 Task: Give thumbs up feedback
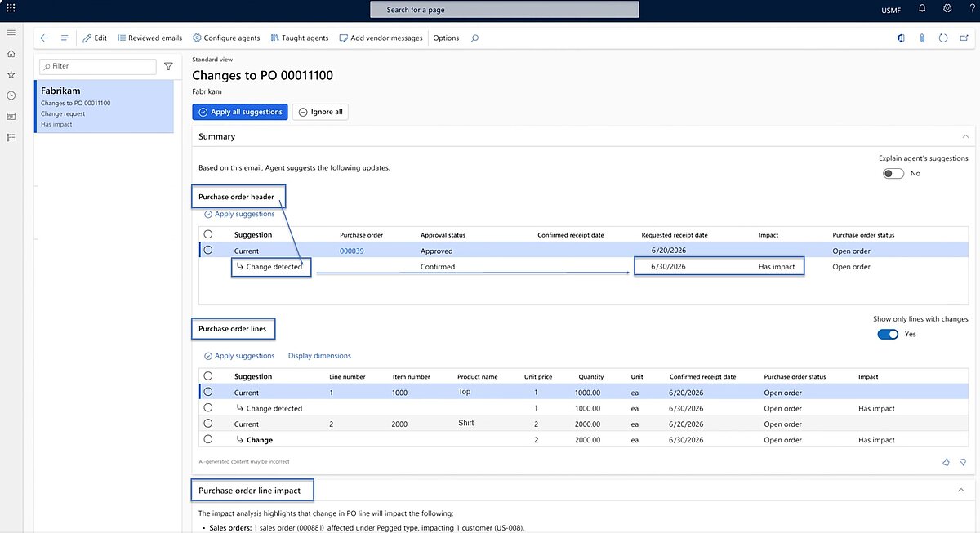(947, 462)
